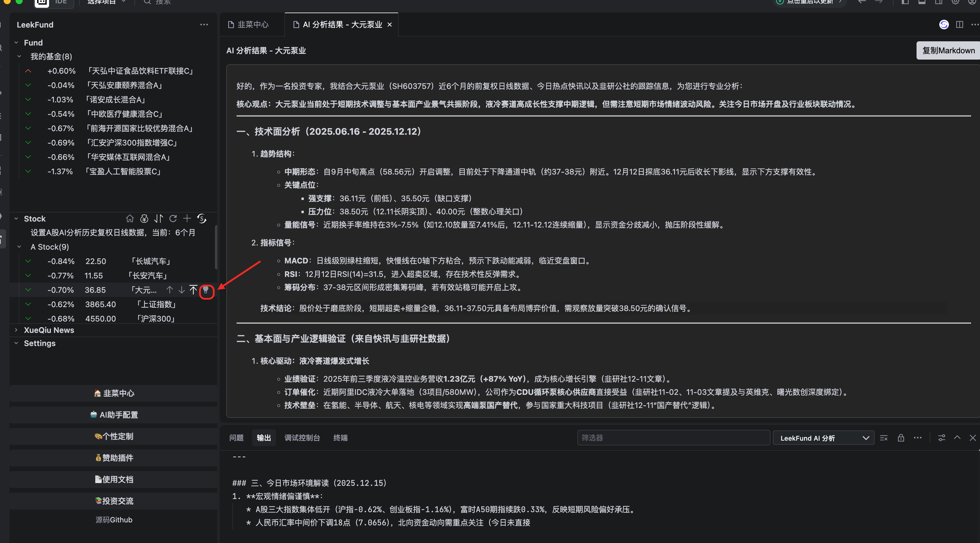Open editor more actions ellipsis
The image size is (980, 543).
pos(974,24)
